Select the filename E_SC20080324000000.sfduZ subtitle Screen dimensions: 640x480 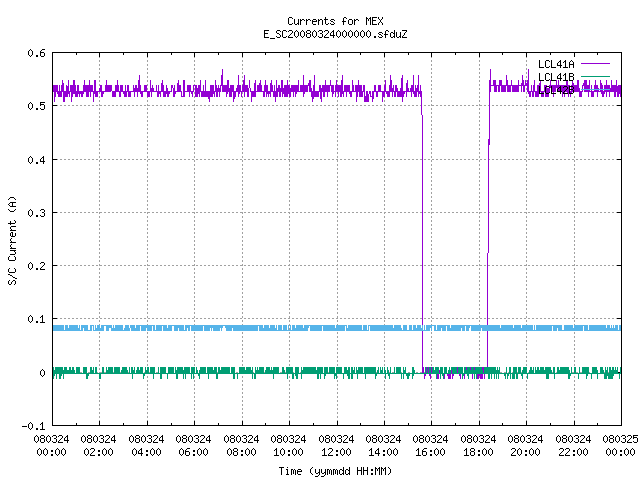coord(335,34)
